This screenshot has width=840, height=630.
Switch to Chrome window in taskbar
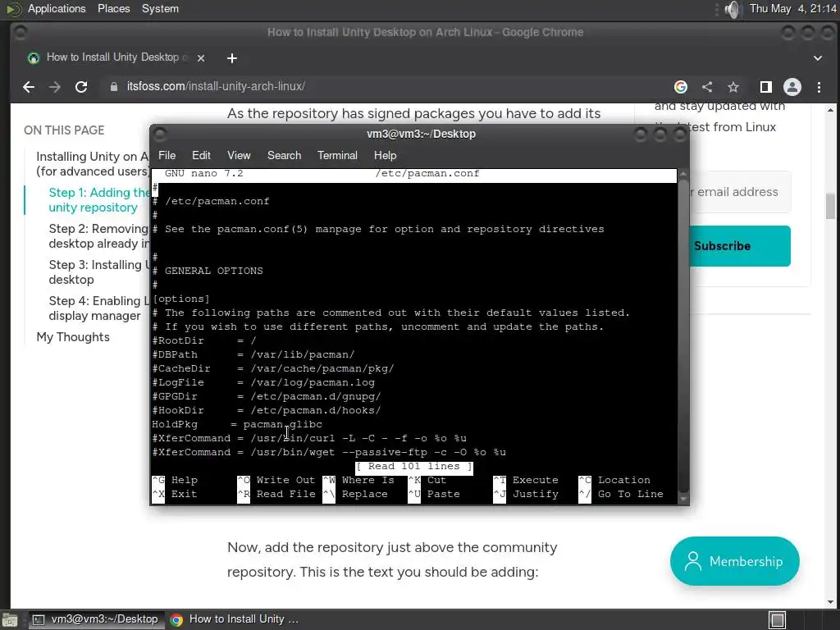tap(235, 619)
